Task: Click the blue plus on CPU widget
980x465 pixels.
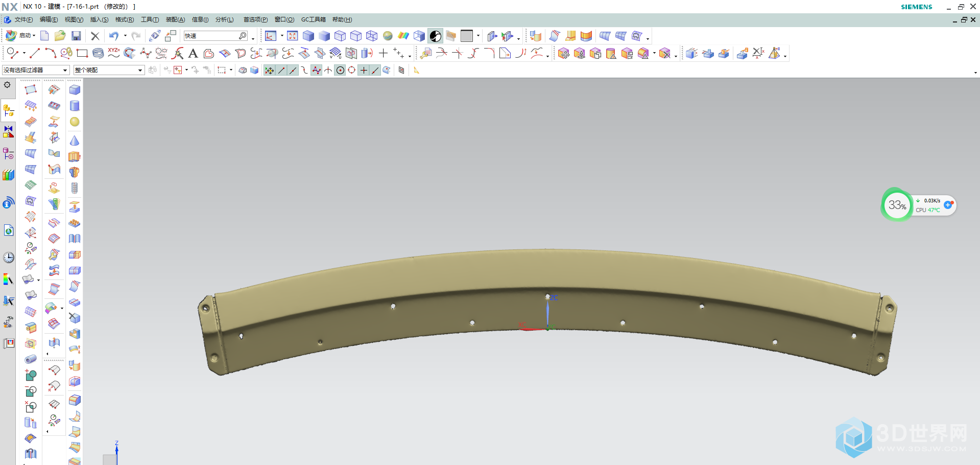Action: tap(948, 204)
